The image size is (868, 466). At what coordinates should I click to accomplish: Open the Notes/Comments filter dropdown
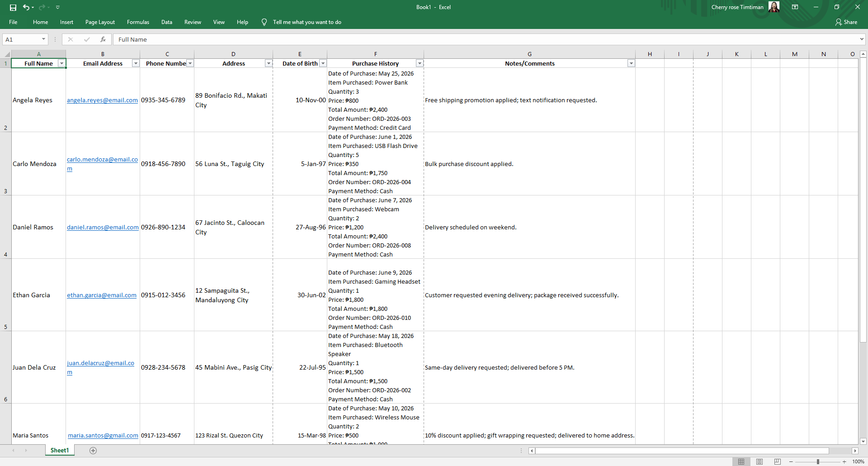click(631, 63)
